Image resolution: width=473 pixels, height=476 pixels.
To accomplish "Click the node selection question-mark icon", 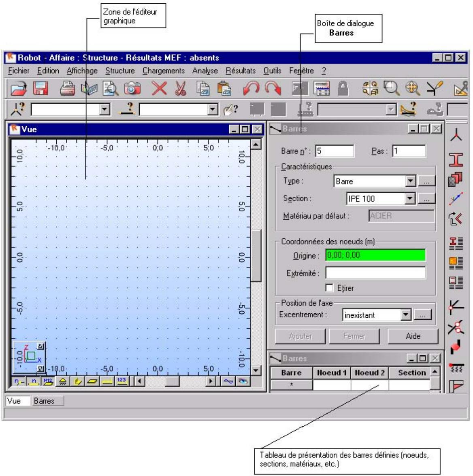I will (18, 109).
